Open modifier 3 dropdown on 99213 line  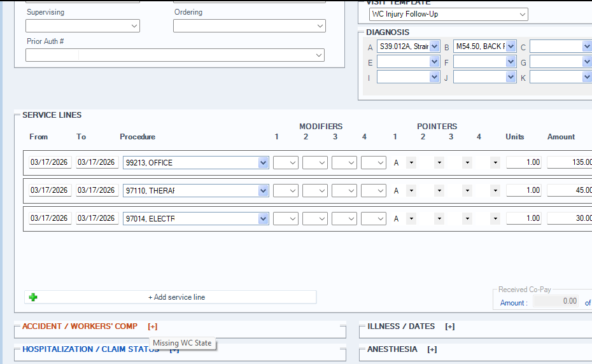click(x=344, y=163)
